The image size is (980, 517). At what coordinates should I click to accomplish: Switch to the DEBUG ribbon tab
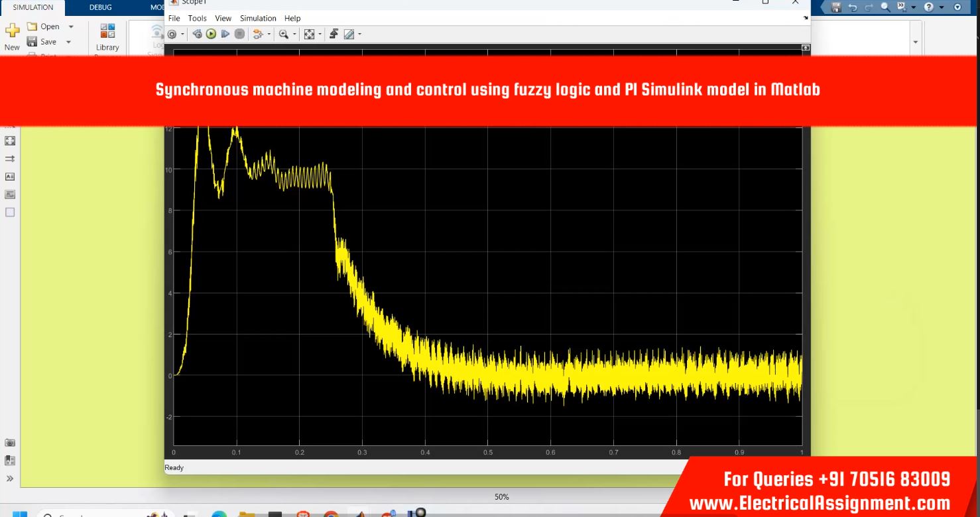coord(100,7)
